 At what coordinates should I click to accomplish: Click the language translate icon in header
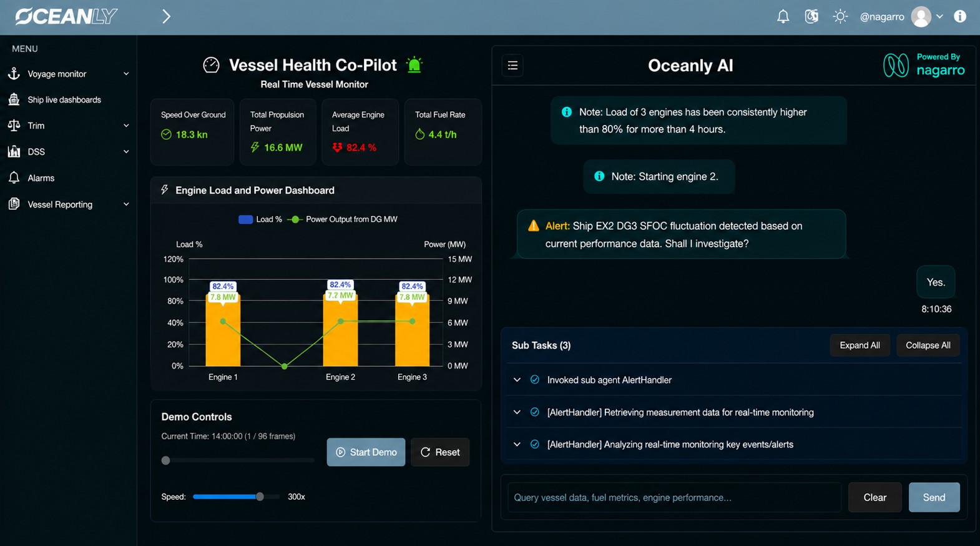(811, 17)
